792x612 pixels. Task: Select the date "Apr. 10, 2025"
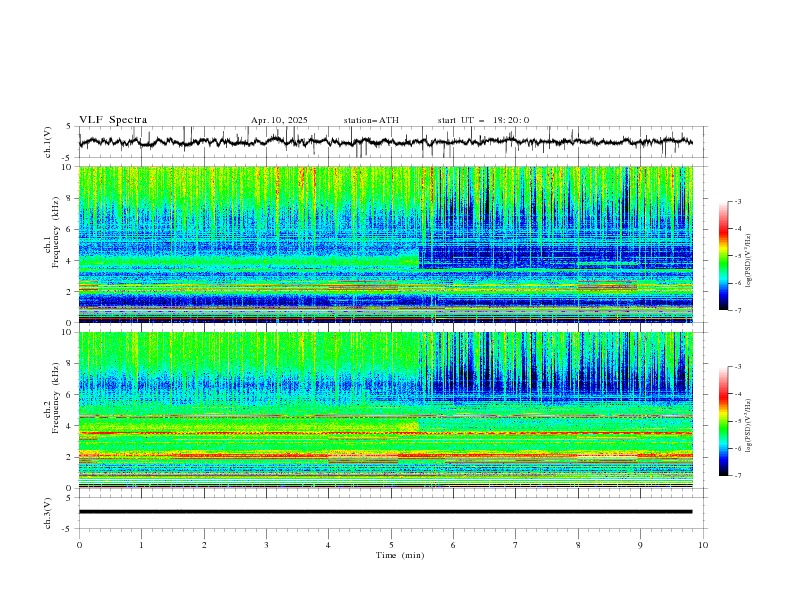tap(279, 120)
